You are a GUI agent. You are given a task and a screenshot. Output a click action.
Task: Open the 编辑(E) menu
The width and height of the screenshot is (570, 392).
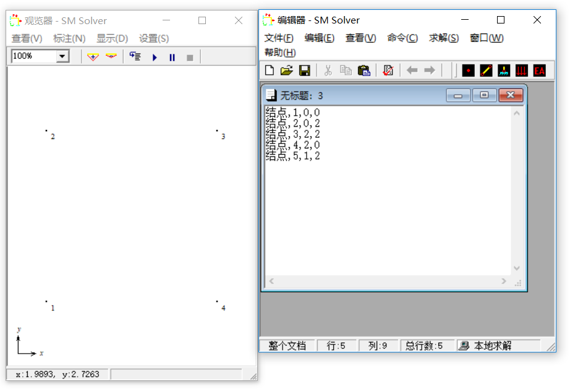[x=319, y=38]
